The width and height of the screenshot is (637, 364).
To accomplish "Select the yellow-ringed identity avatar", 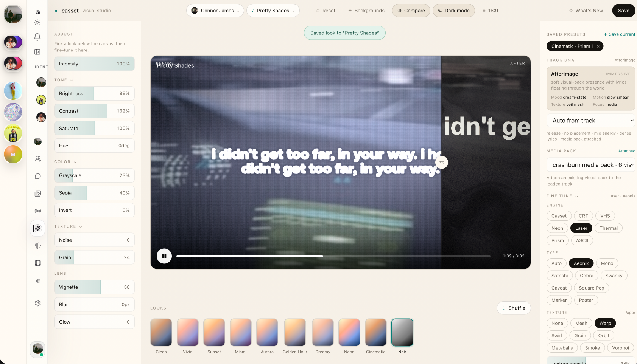I will (41, 100).
